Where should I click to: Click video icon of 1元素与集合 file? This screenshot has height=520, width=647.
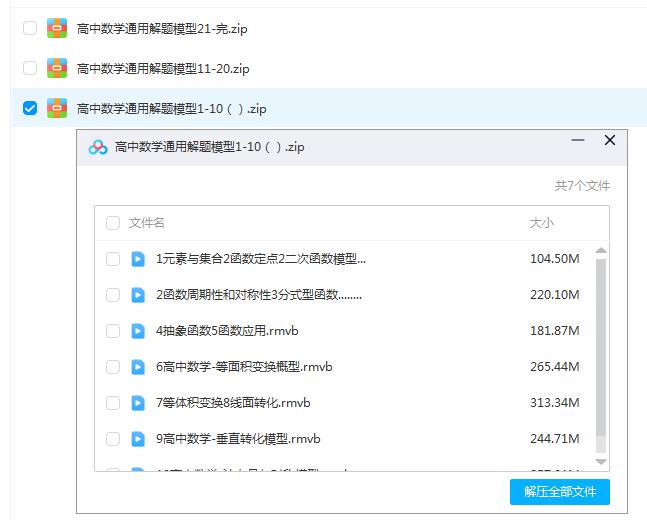[138, 259]
